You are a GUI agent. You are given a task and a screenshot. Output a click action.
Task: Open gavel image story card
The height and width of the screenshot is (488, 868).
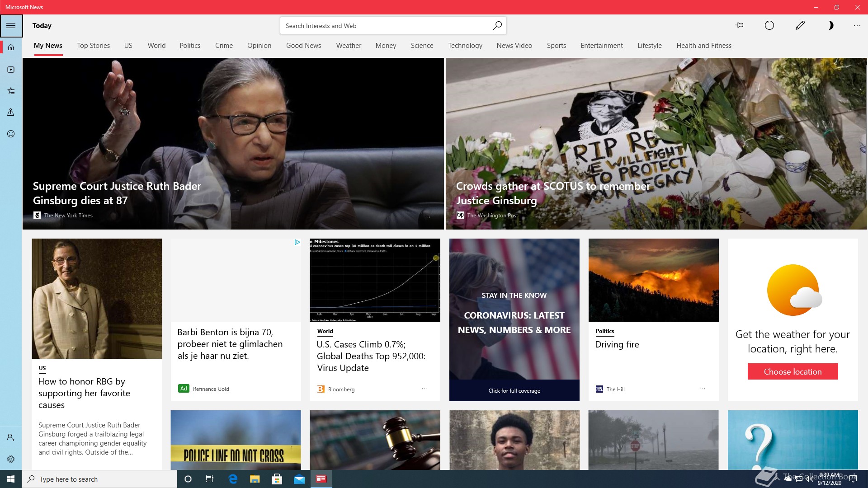375,440
